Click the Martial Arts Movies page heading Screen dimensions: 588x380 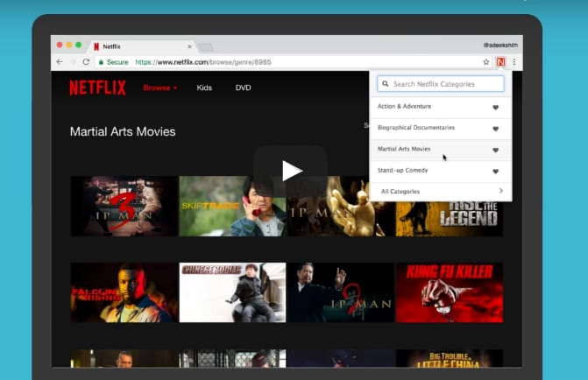point(123,132)
